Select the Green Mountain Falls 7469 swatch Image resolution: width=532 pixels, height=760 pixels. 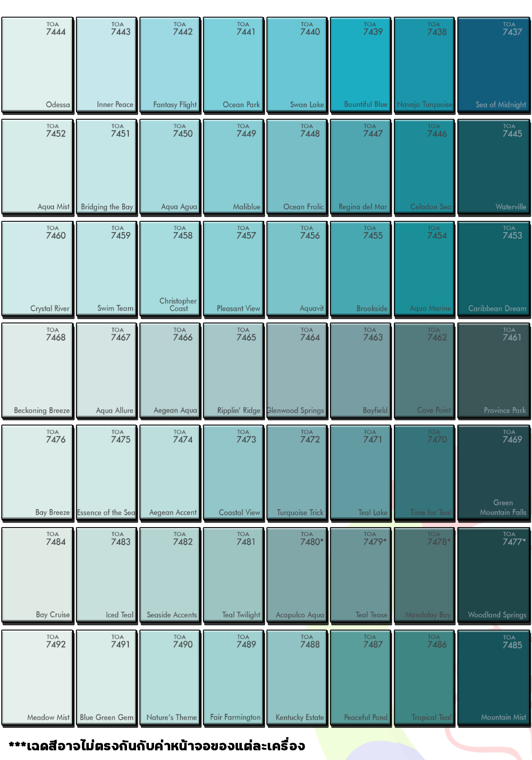pos(494,473)
